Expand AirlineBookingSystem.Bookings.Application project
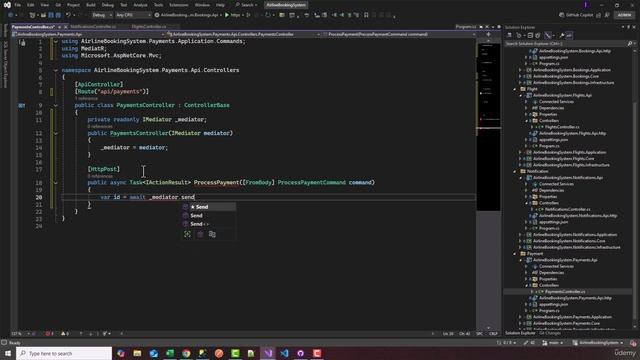640x360 pixels. tap(520, 70)
